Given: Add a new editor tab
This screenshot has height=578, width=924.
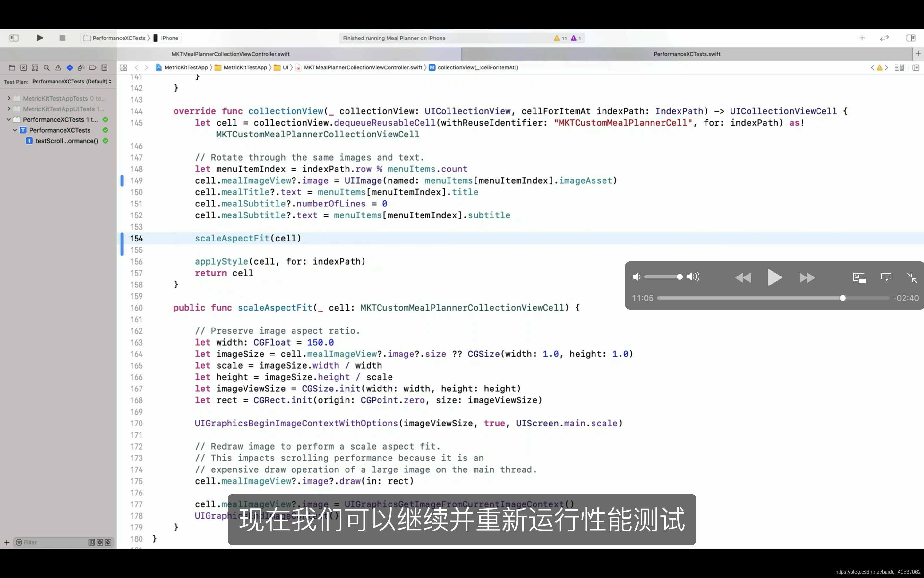Looking at the screenshot, I should [918, 54].
